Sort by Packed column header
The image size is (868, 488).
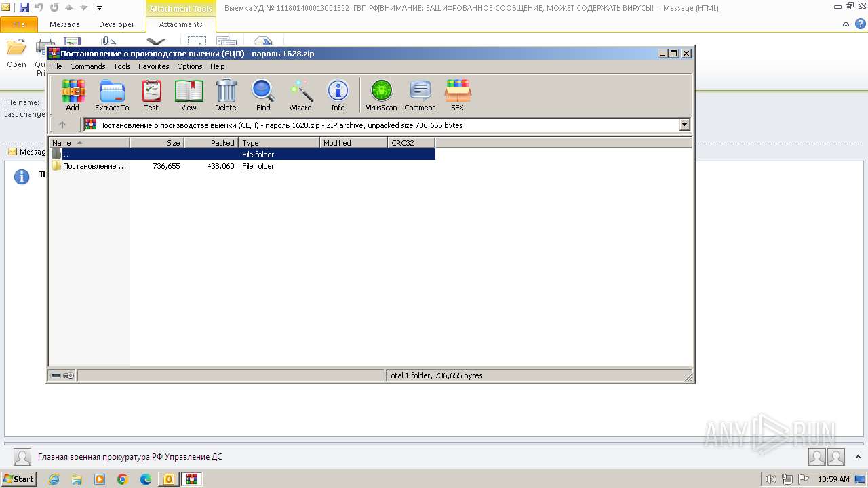(x=211, y=142)
